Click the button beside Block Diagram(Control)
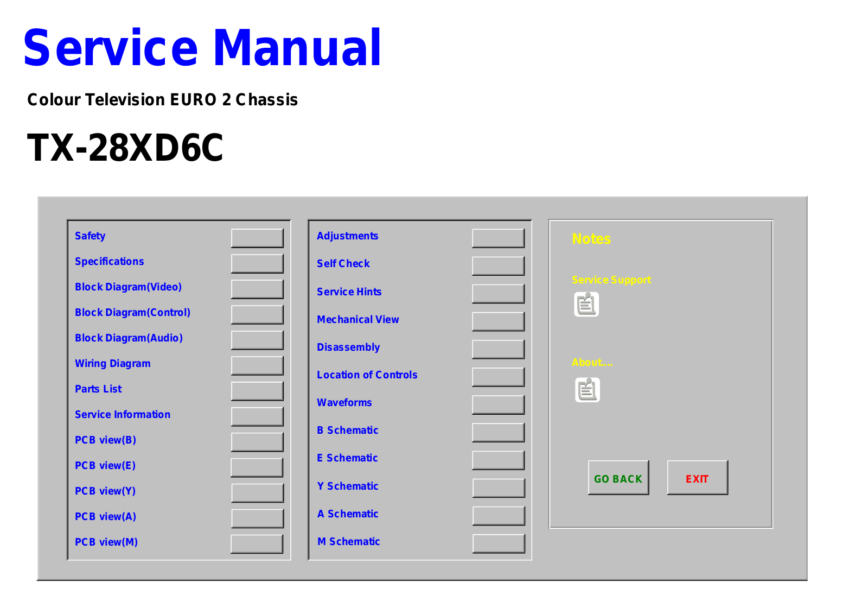 click(x=257, y=314)
